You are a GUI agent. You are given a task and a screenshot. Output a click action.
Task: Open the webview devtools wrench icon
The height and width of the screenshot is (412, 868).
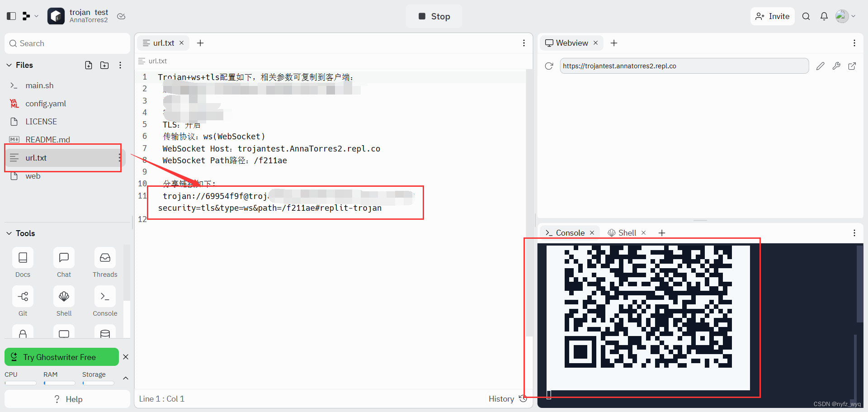point(836,66)
